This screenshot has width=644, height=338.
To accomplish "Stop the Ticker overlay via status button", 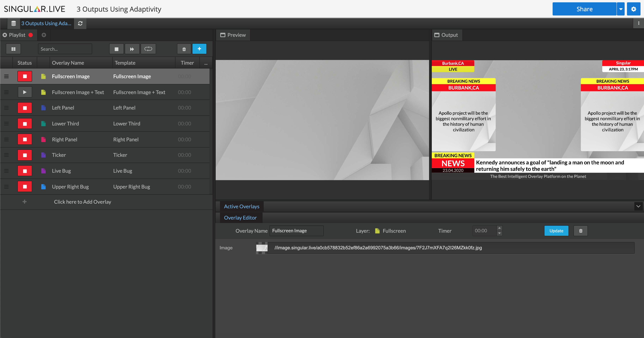I will [25, 155].
